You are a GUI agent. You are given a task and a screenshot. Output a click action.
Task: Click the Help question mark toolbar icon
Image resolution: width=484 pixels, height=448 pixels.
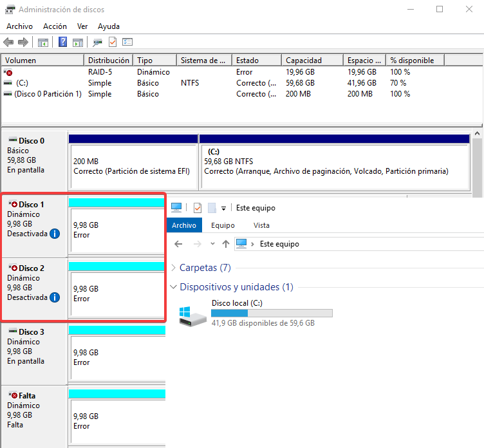(x=63, y=42)
